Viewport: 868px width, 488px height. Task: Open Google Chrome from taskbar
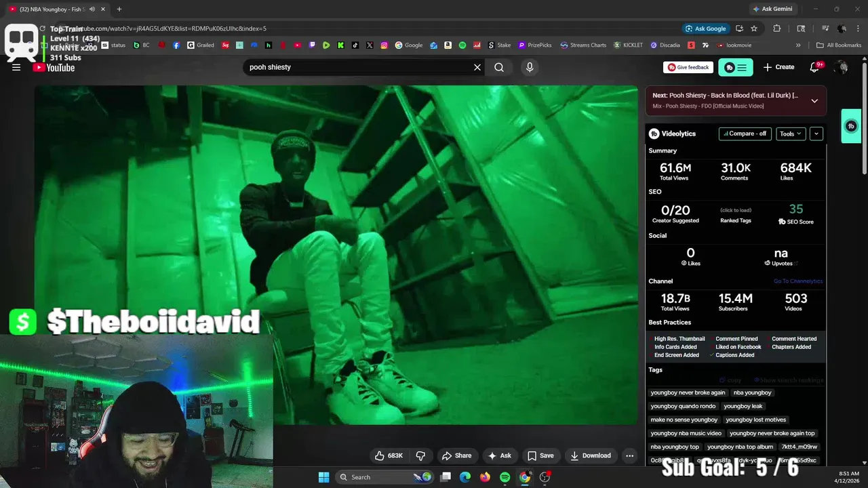click(524, 477)
